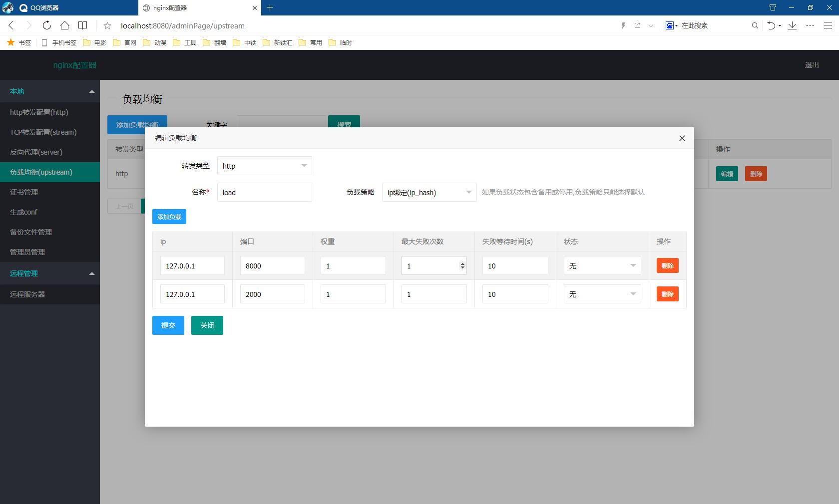The height and width of the screenshot is (504, 839).
Task: Open browser home page icon
Action: [64, 25]
